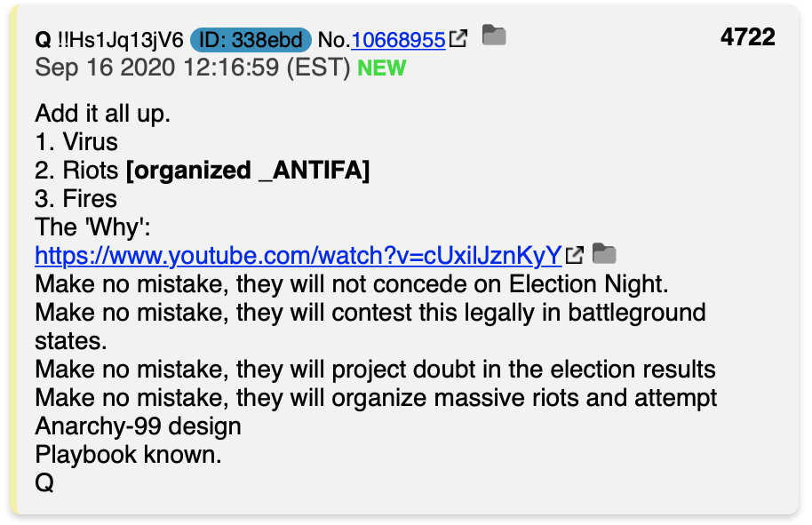Click the green NEW label

pyautogui.click(x=382, y=68)
